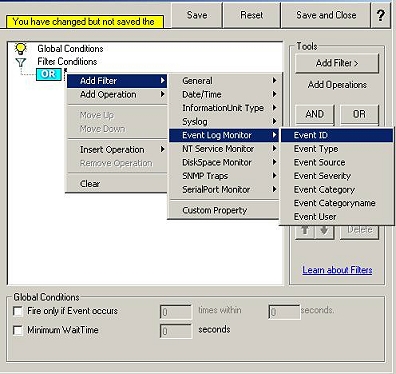Image resolution: width=396 pixels, height=374 pixels.
Task: Expand the SerialPort Monitor submenu
Action: [224, 190]
